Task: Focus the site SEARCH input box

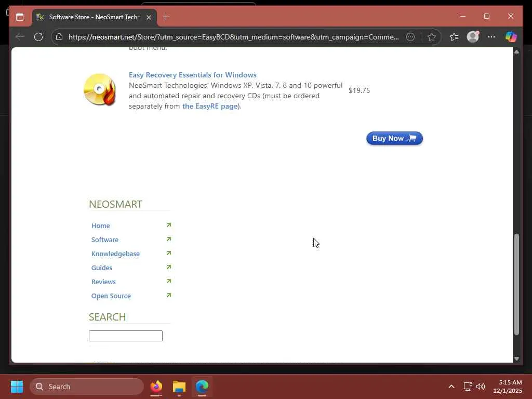Action: 126,336
